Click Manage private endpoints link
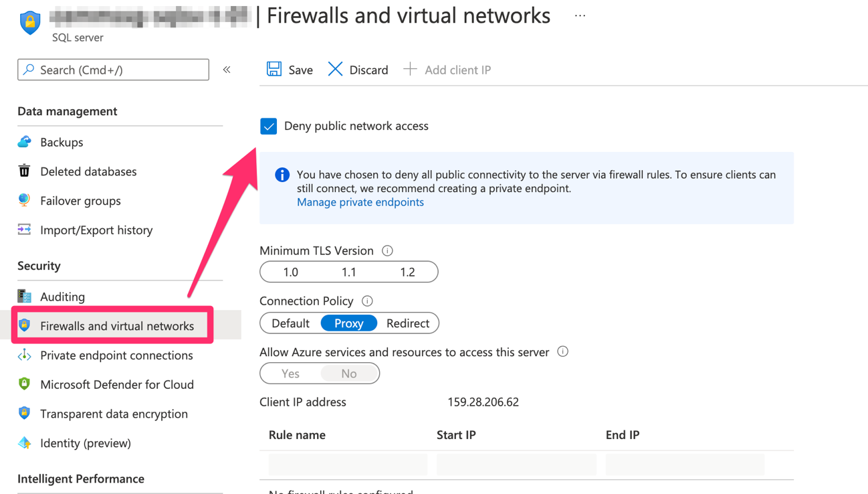This screenshot has height=494, width=868. pyautogui.click(x=360, y=202)
